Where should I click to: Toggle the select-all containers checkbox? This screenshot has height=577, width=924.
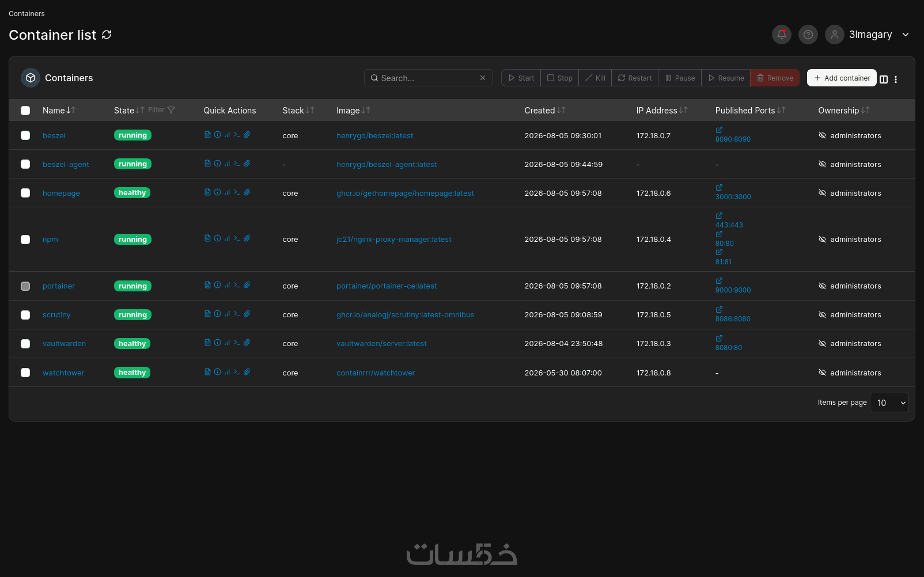point(25,111)
